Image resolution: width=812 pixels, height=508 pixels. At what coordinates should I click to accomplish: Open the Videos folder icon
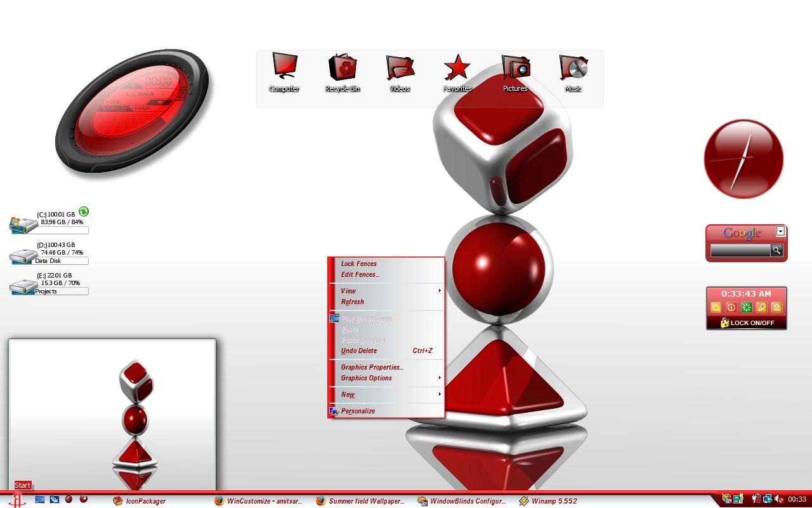400,72
